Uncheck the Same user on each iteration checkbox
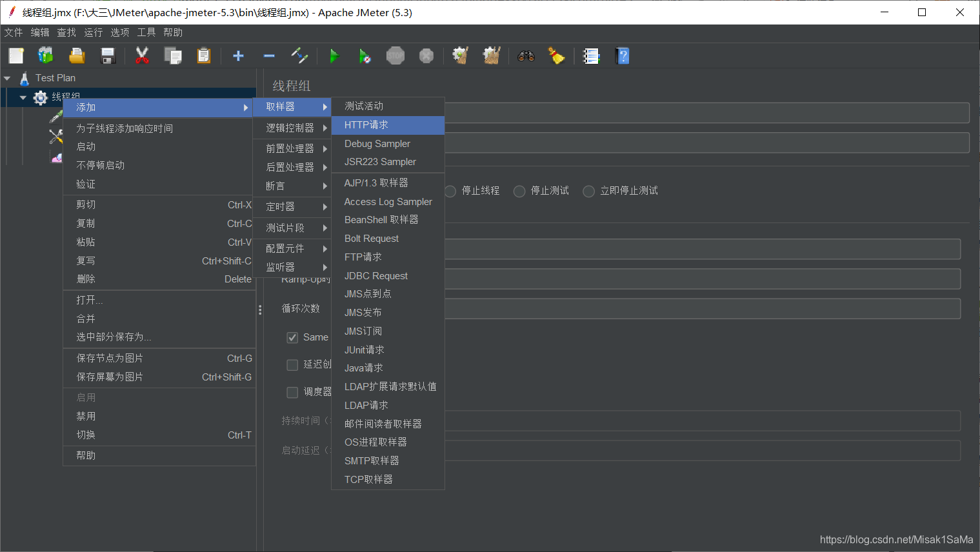The height and width of the screenshot is (552, 980). (x=292, y=337)
